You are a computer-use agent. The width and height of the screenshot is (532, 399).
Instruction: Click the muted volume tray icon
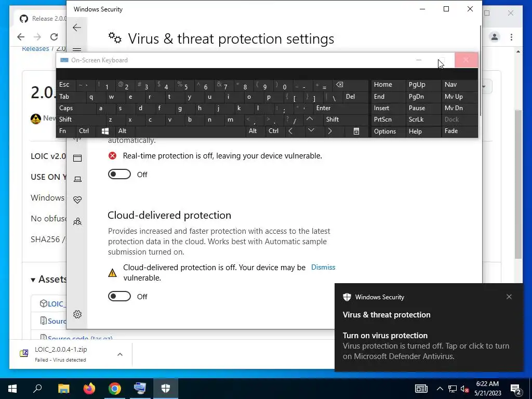[465, 389]
